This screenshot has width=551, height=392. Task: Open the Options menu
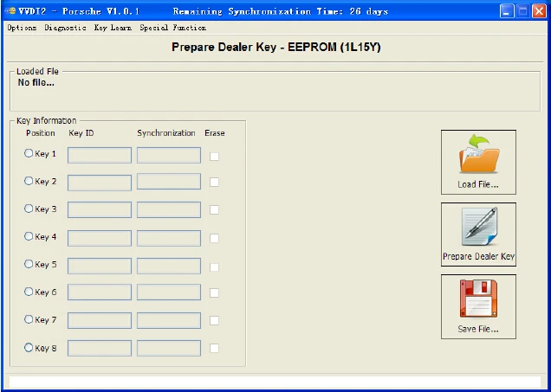tap(22, 28)
